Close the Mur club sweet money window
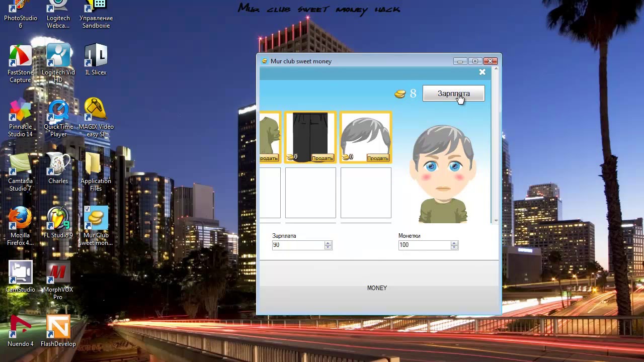The height and width of the screenshot is (362, 644). click(x=491, y=61)
